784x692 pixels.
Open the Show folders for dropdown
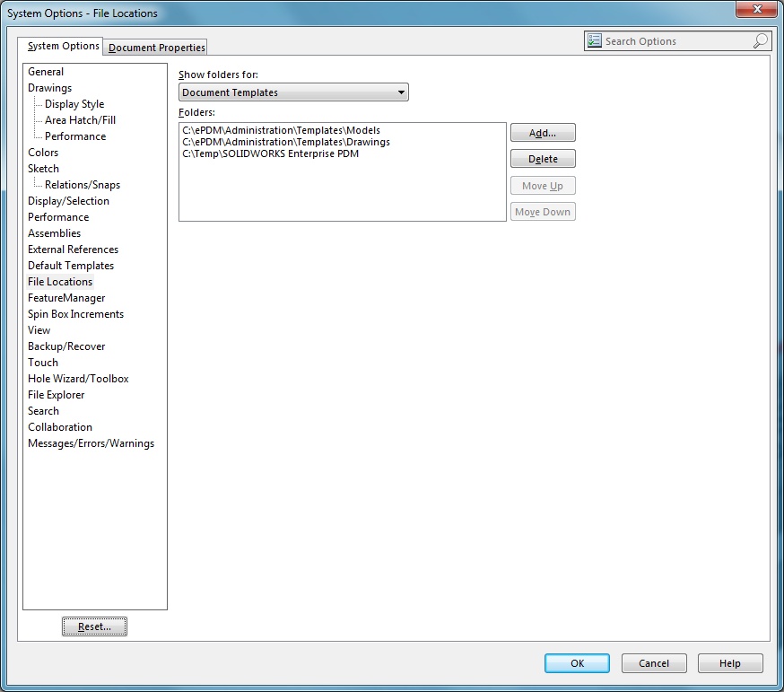click(293, 92)
